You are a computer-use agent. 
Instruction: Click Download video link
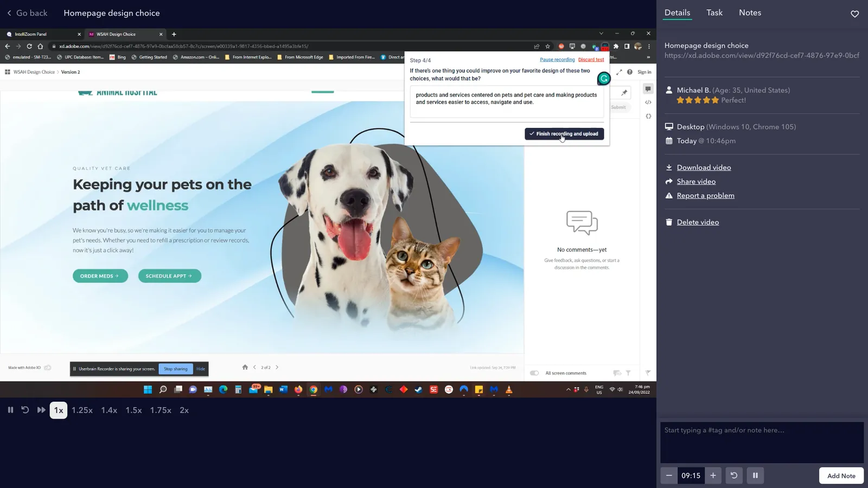[x=704, y=168]
